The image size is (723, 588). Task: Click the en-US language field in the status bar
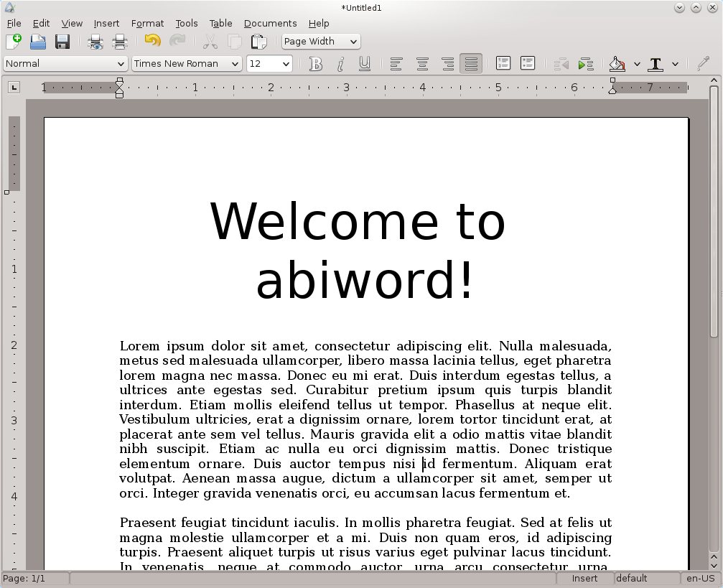(x=700, y=579)
